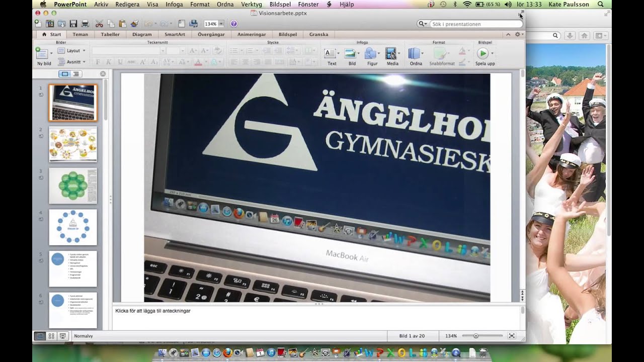Click the Wi-Fi status icon
Image resolution: width=644 pixels, height=362 pixels.
tap(467, 4)
